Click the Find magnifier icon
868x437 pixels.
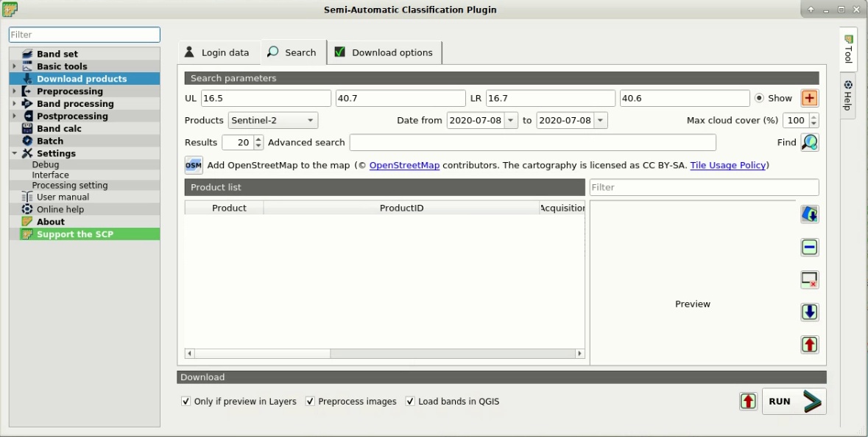(x=809, y=142)
